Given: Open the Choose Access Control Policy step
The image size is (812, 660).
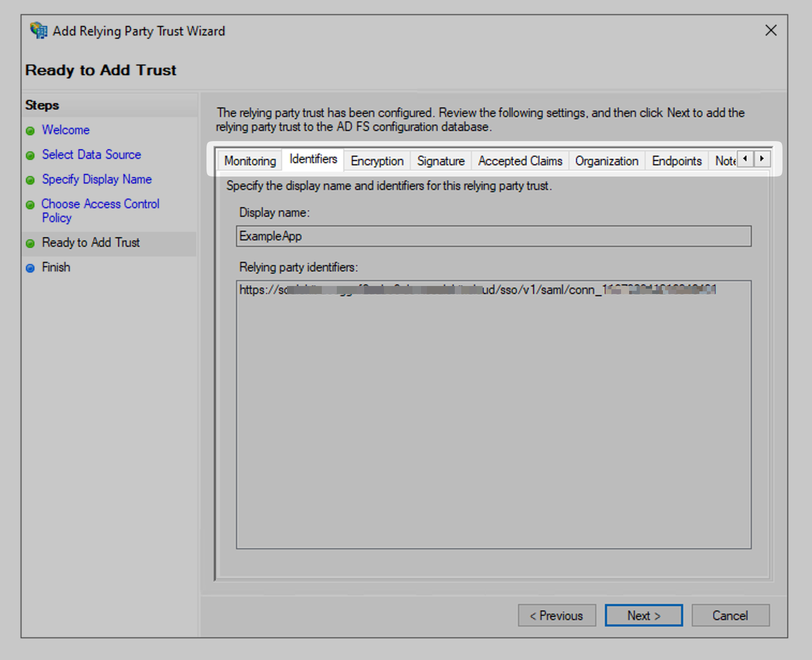Looking at the screenshot, I should [x=100, y=204].
